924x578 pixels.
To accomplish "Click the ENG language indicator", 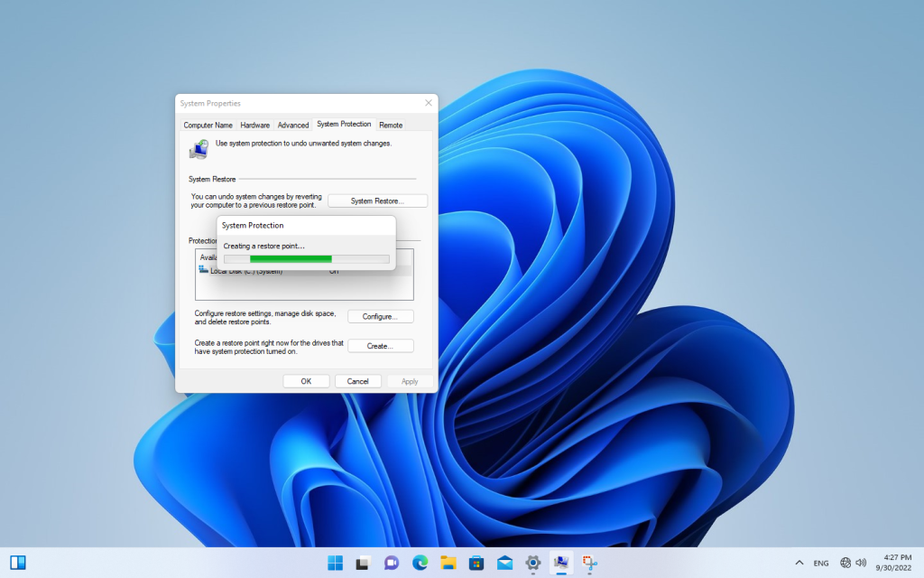I will (823, 561).
